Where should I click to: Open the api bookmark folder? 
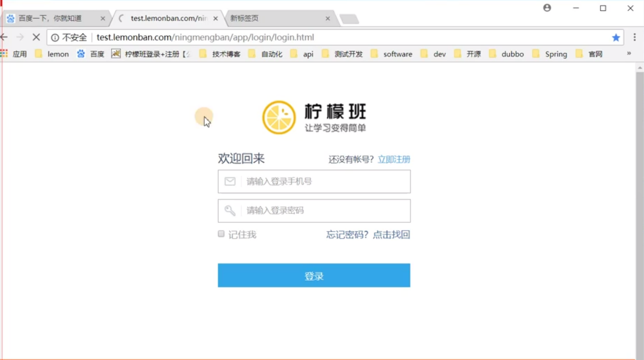pos(302,54)
